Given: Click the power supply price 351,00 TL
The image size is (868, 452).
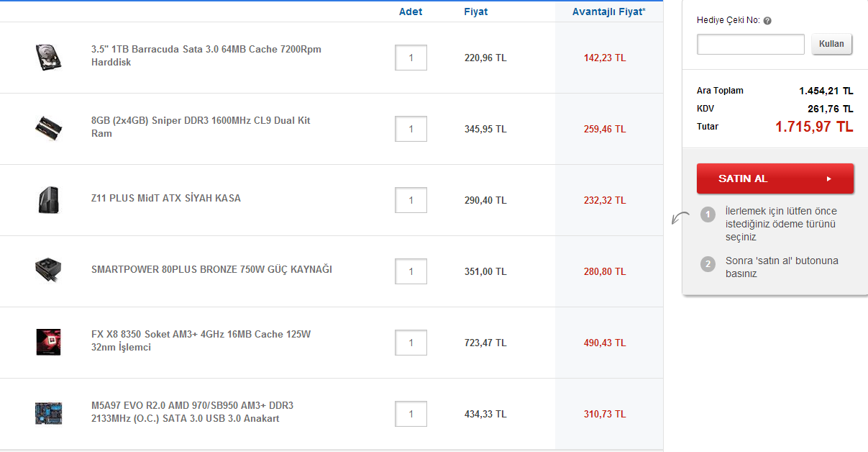Looking at the screenshot, I should coord(485,271).
